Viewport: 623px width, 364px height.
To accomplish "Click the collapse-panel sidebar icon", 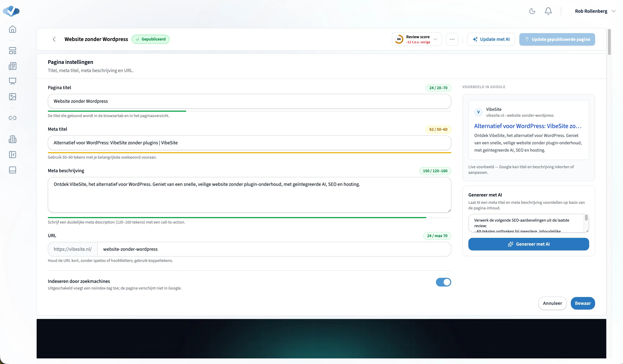I will coord(13,155).
